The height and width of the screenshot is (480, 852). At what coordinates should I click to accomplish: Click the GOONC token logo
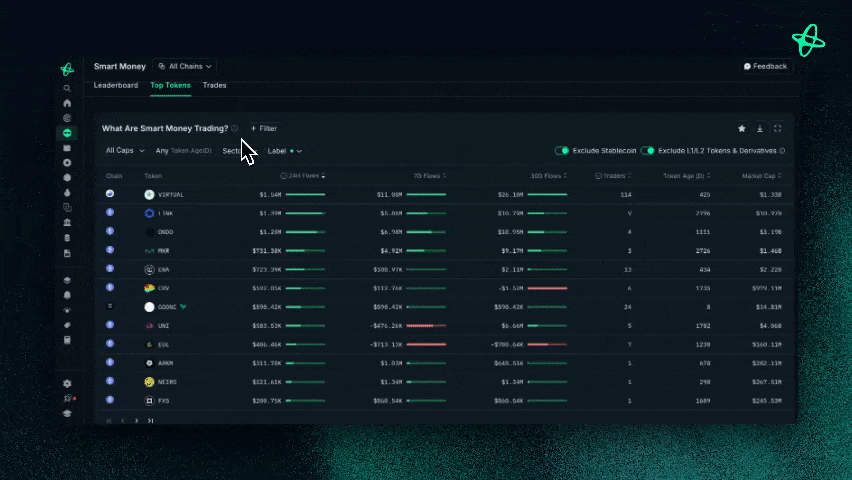pyautogui.click(x=149, y=307)
